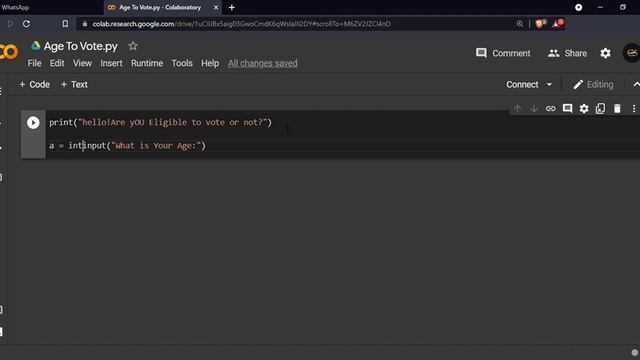Click the Colab logo
The image size is (640, 360).
click(x=8, y=52)
